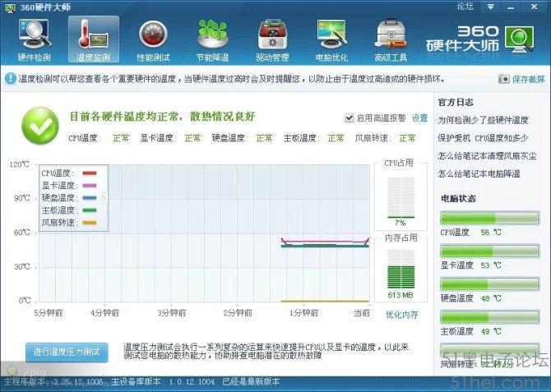Screen dimensions: 551x392
Task: Open the 硬件检测 hardware detection tab
Action: (x=35, y=40)
